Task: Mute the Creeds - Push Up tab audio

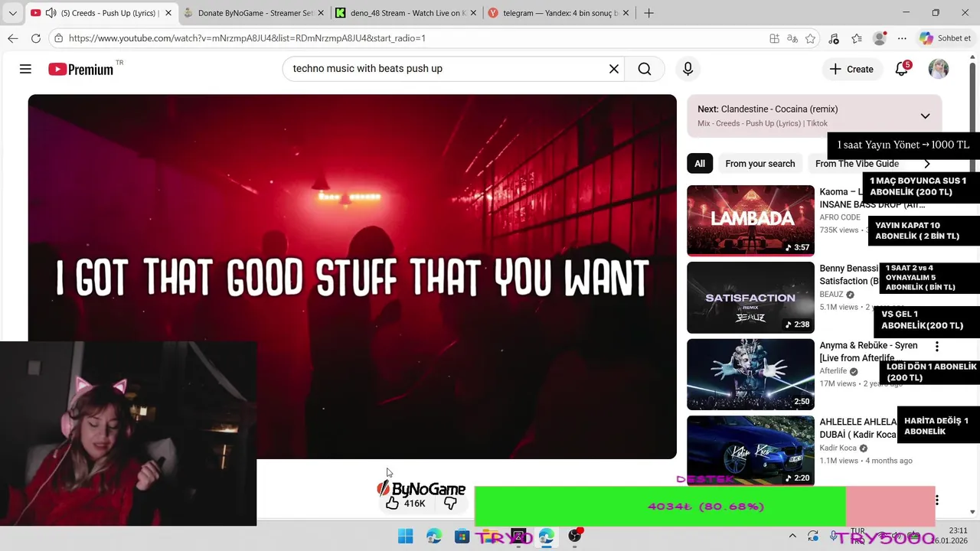Action: pyautogui.click(x=51, y=13)
